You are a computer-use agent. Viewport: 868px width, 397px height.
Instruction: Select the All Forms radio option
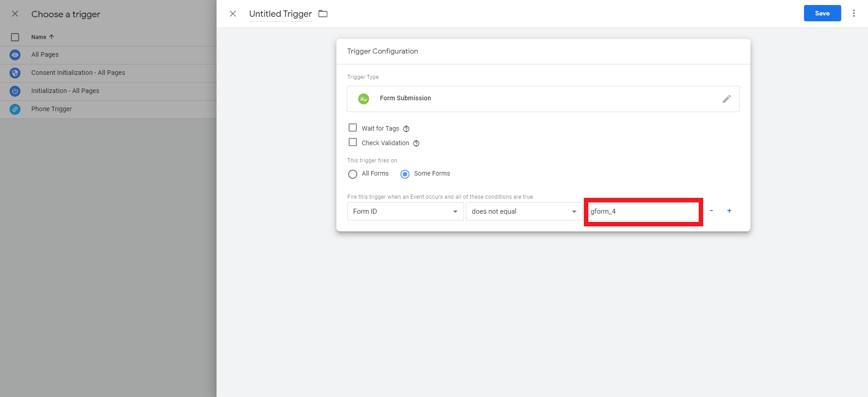(353, 174)
